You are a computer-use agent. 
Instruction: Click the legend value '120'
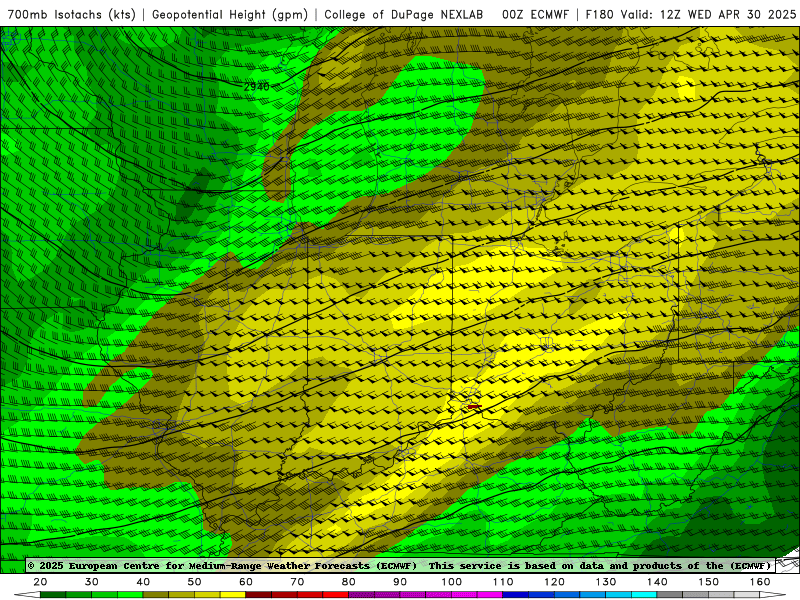pos(554,582)
